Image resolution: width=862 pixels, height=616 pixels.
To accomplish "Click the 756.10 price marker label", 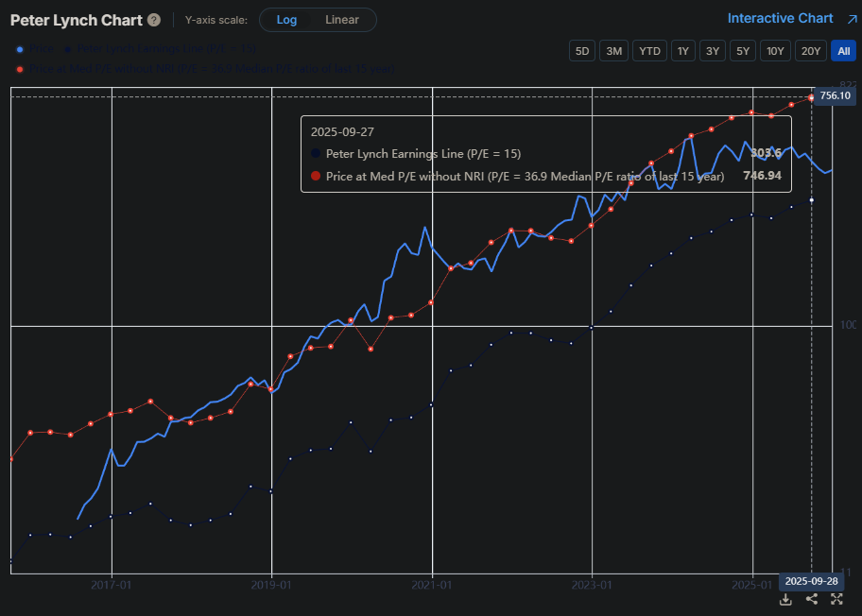I will tap(836, 95).
